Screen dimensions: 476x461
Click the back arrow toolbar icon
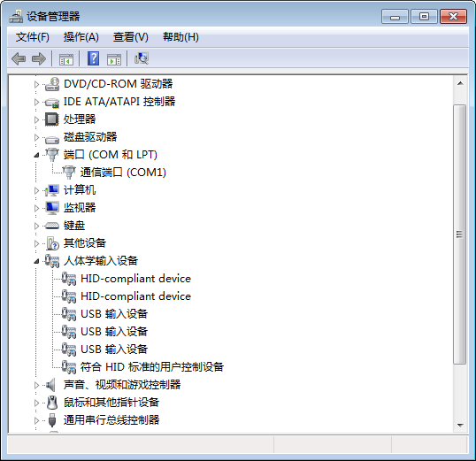[x=19, y=58]
